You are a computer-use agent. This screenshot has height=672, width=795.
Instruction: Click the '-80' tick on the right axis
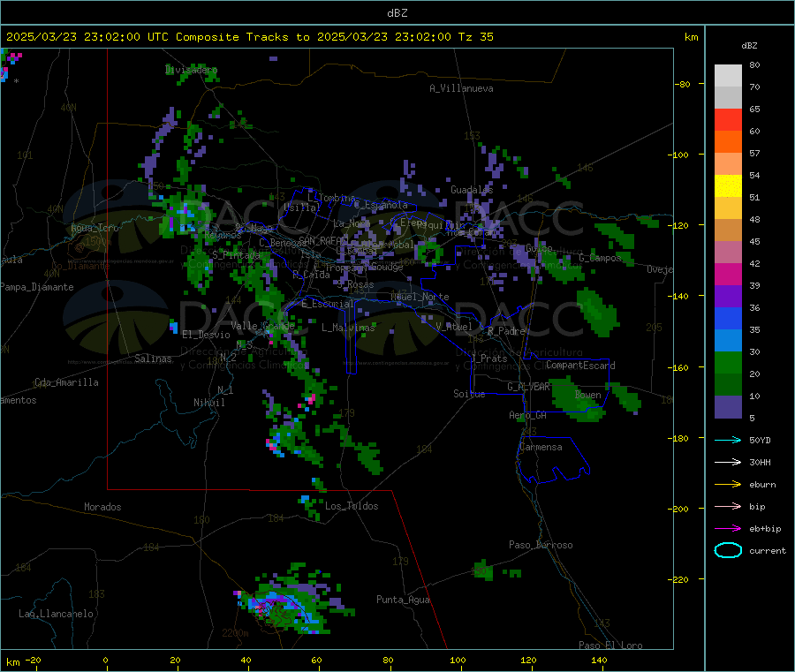[x=682, y=84]
